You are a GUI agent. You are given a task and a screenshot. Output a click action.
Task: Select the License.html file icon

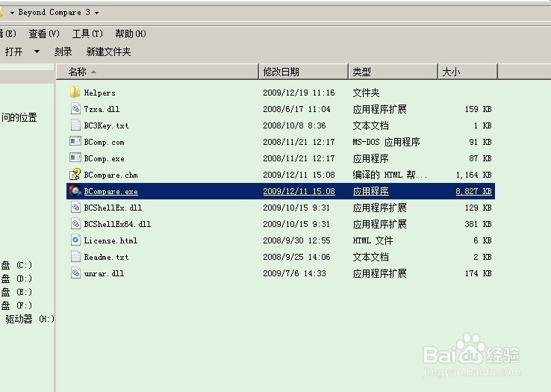[x=75, y=240]
